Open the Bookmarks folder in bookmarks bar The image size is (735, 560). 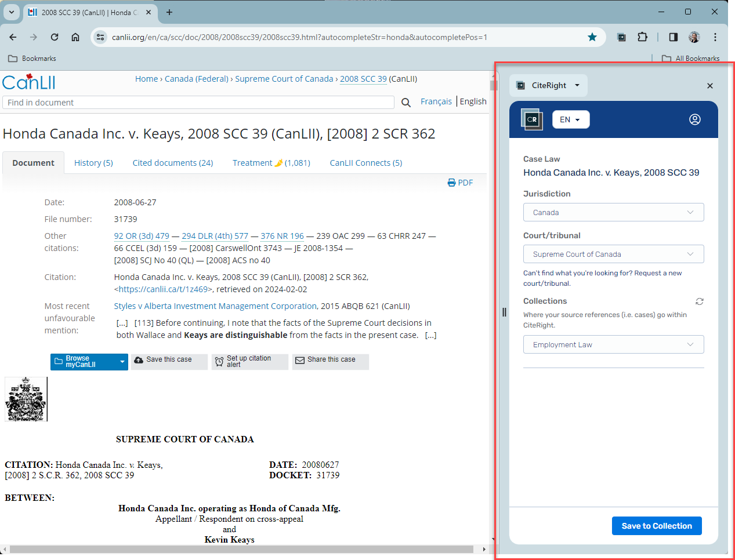pos(32,59)
